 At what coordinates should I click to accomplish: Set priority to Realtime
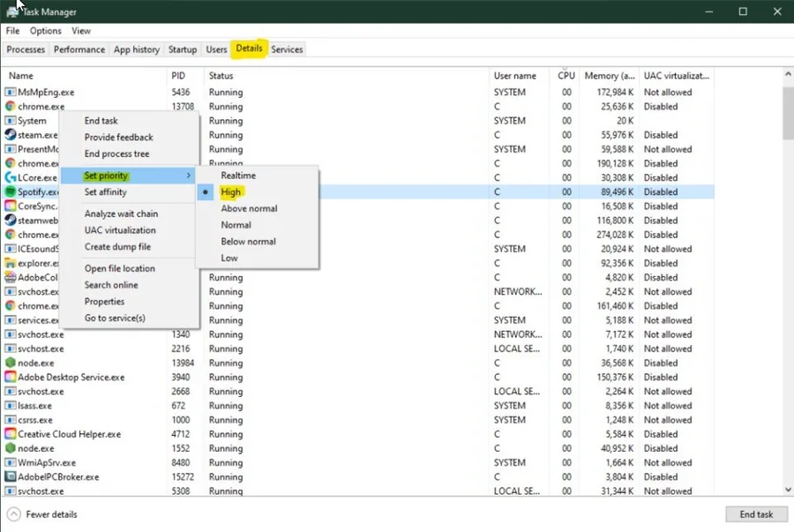tap(238, 176)
